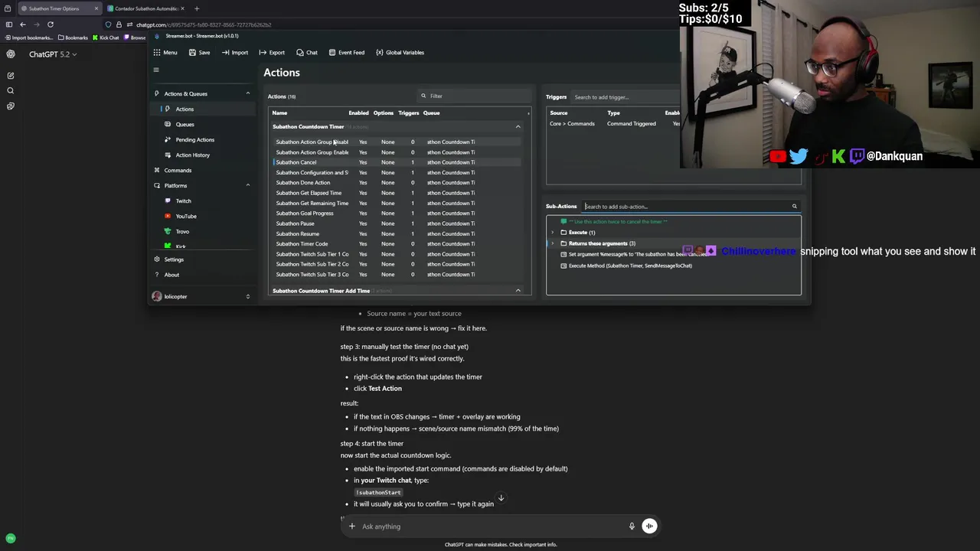This screenshot has width=980, height=551.
Task: Open the lolicopter account switcher
Action: (x=203, y=296)
